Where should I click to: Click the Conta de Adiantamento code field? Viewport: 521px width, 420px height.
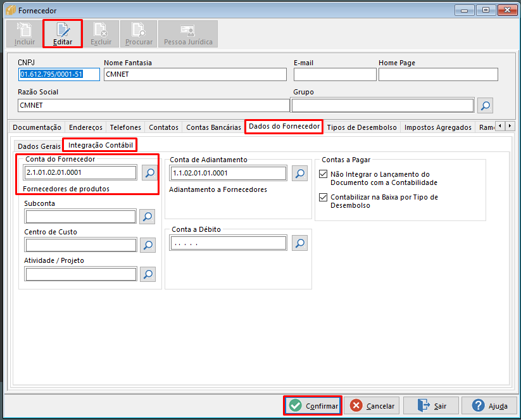[x=229, y=173]
